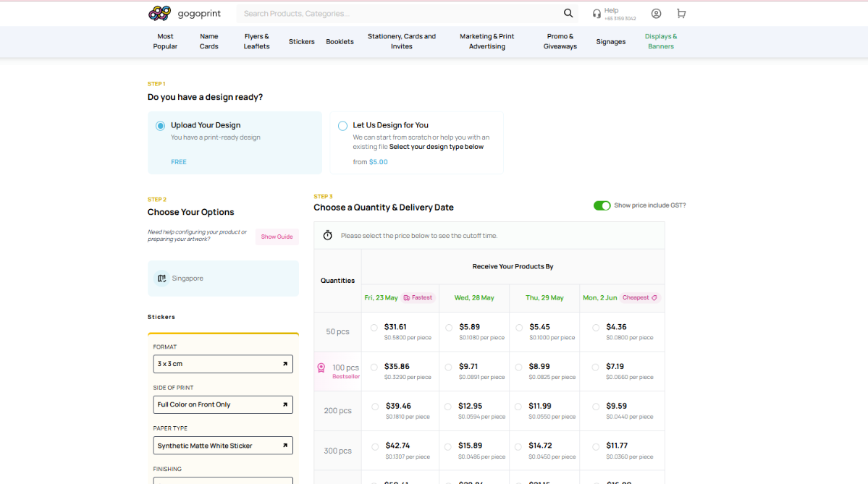The image size is (868, 484).
Task: Click the from $5.00 price text
Action: click(x=371, y=162)
